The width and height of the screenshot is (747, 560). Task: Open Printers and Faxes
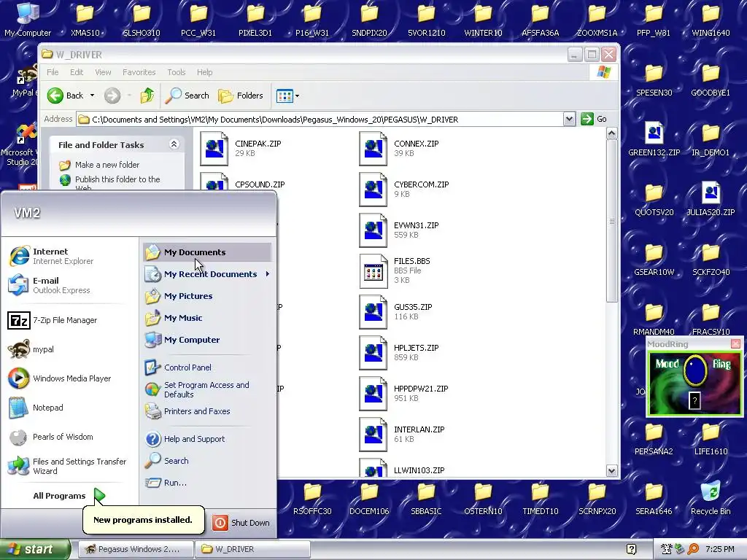(187, 411)
